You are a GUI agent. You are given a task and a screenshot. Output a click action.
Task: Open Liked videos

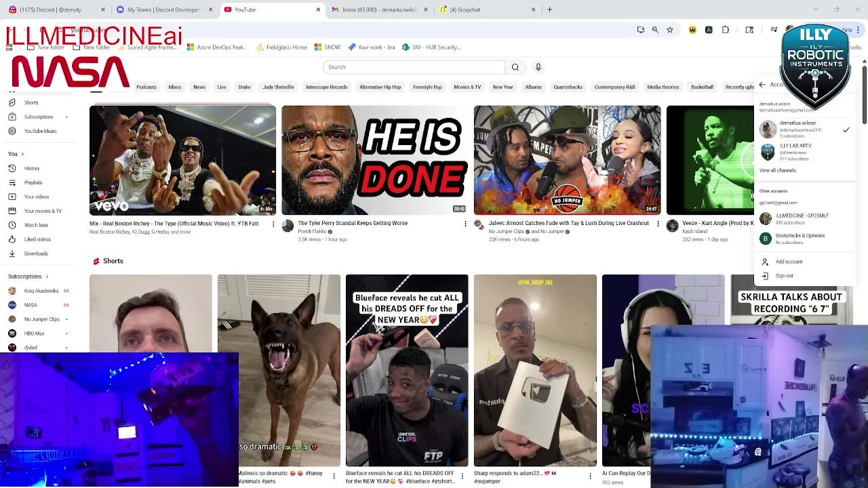[x=37, y=239]
